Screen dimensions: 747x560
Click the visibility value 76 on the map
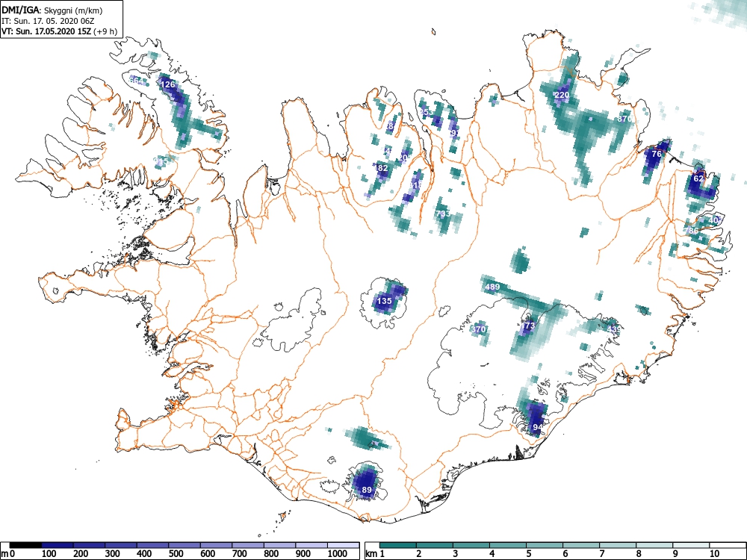pos(657,154)
